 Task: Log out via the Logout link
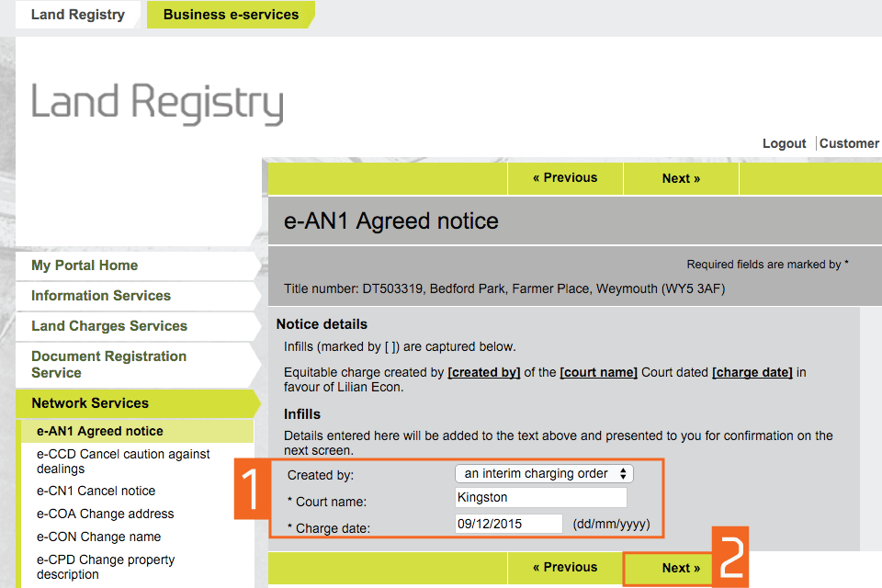point(784,143)
